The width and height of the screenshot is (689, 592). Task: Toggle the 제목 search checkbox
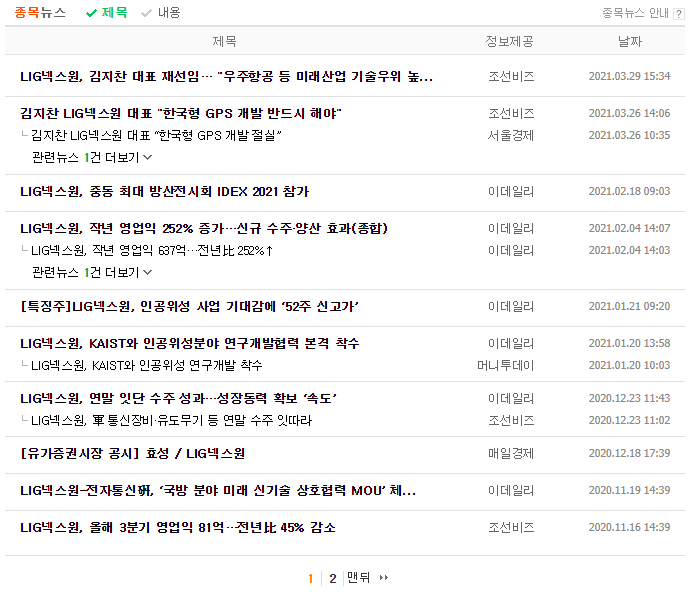pyautogui.click(x=107, y=13)
